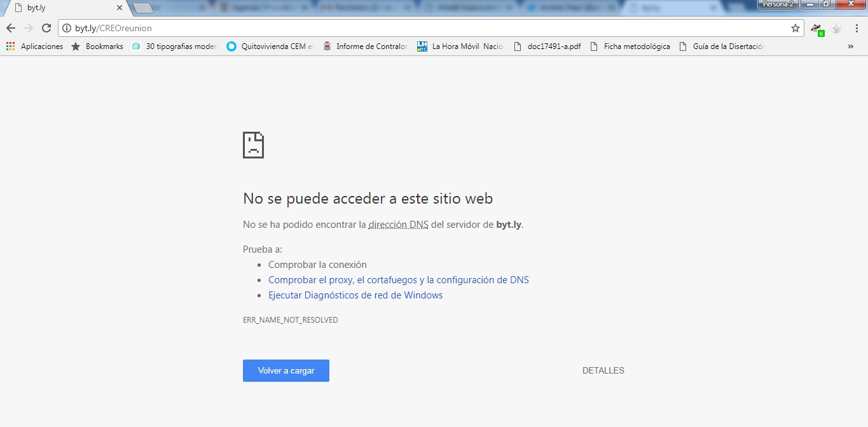Switch to the byt.ly tab
The height and width of the screenshot is (427, 868).
pyautogui.click(x=64, y=8)
